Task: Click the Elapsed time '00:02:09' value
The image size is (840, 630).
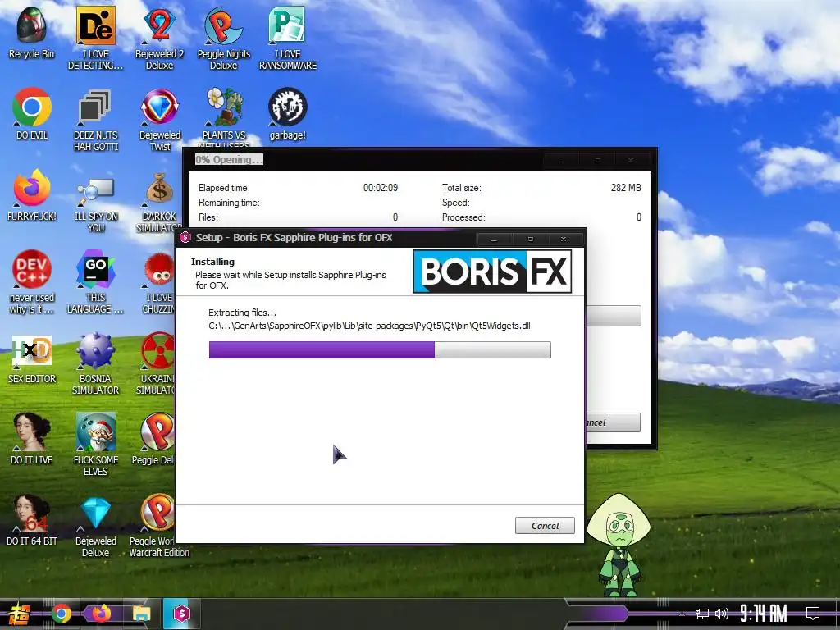Action: point(381,188)
